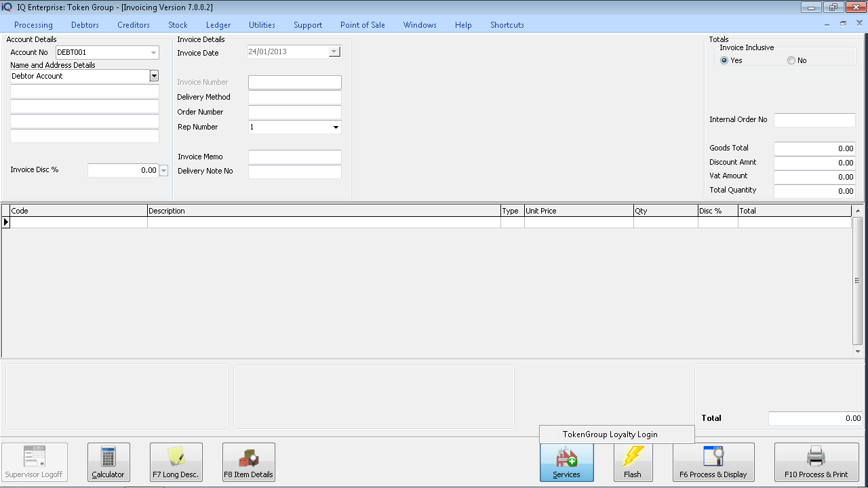Run F6 Process & Display
868x488 pixels.
(x=713, y=462)
